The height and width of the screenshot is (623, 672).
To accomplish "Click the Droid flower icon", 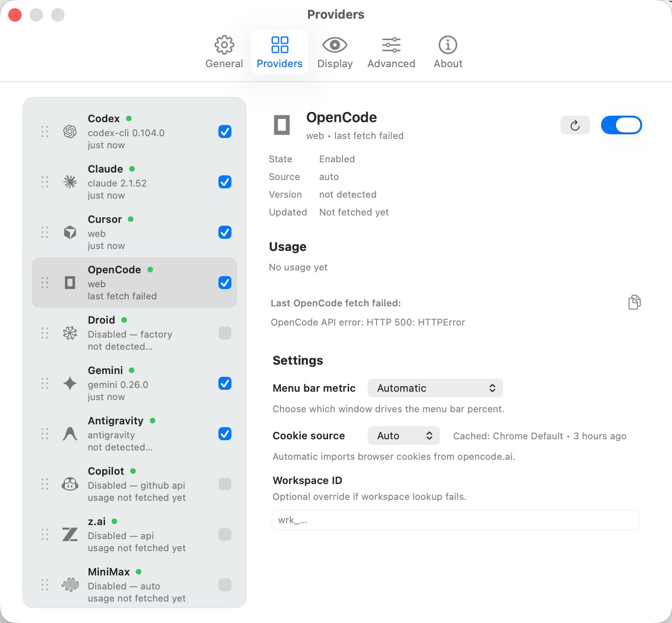I will coord(70,333).
